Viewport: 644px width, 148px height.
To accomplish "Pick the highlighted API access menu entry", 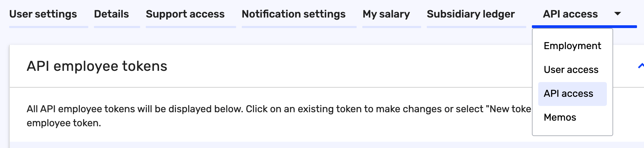I will click(x=568, y=94).
